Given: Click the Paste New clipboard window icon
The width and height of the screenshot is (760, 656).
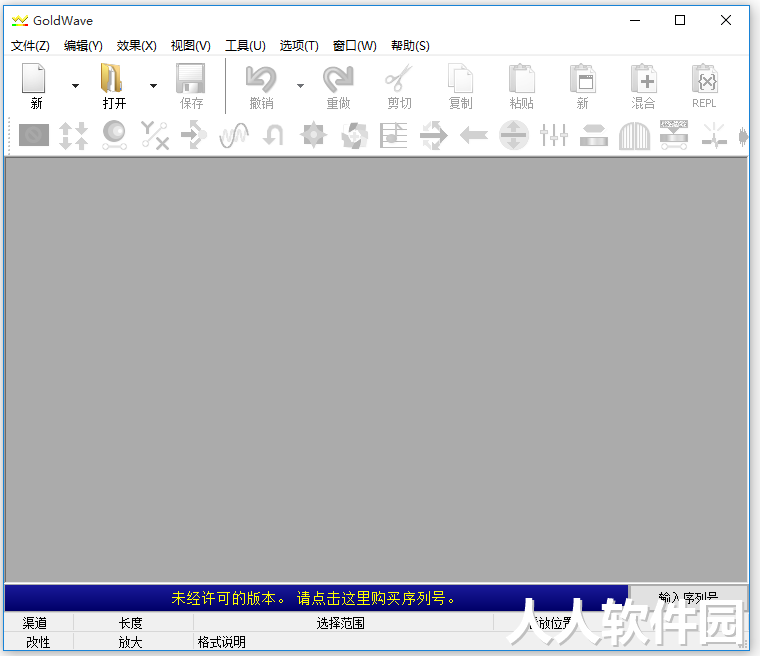Looking at the screenshot, I should point(583,78).
